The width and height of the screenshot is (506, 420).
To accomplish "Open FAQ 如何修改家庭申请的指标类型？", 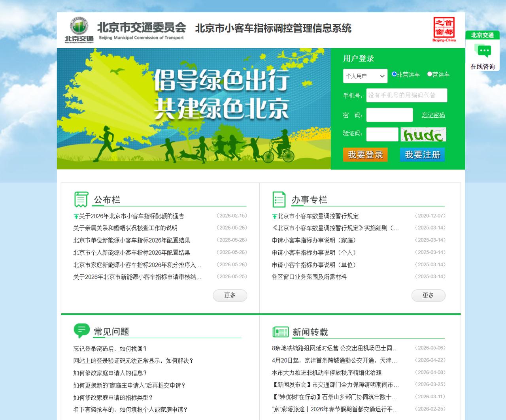I will pyautogui.click(x=113, y=397).
